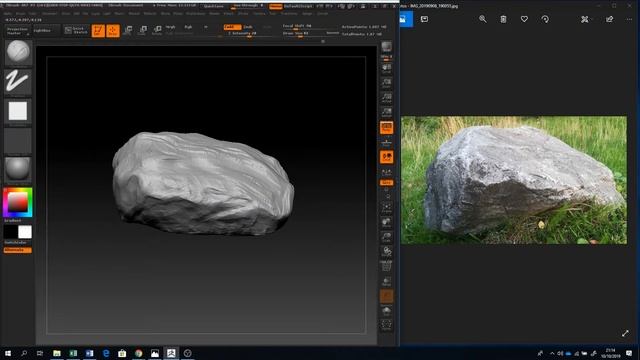This screenshot has height=360, width=640.
Task: Enter fullscreen view in Photos
Action: [625, 333]
